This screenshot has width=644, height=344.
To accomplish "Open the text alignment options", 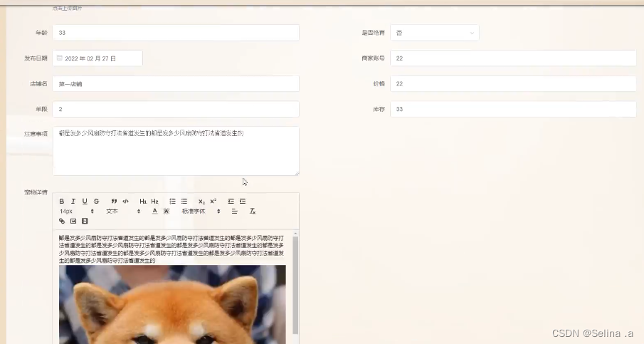I will pyautogui.click(x=235, y=212).
